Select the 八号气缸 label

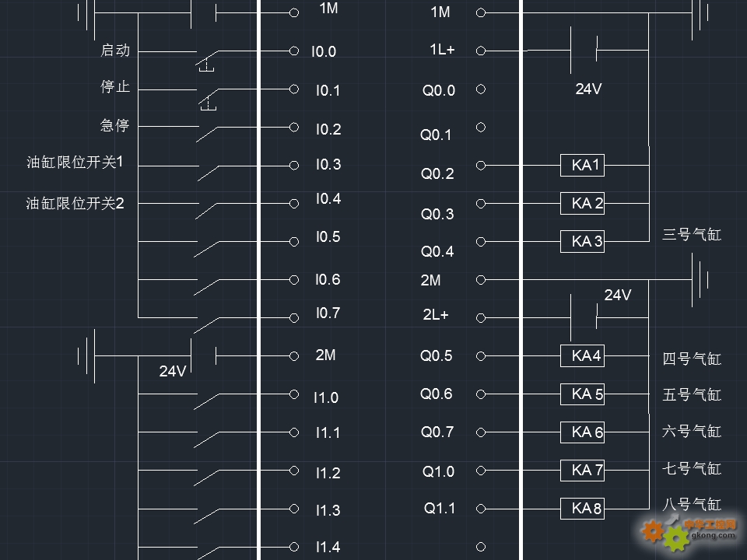click(692, 504)
